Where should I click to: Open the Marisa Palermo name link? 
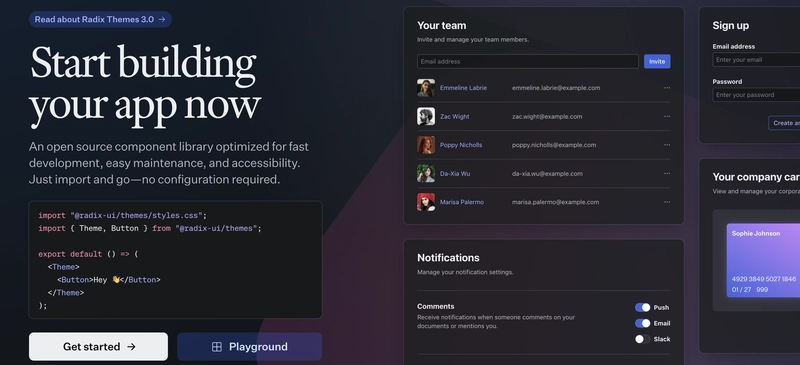tap(462, 202)
